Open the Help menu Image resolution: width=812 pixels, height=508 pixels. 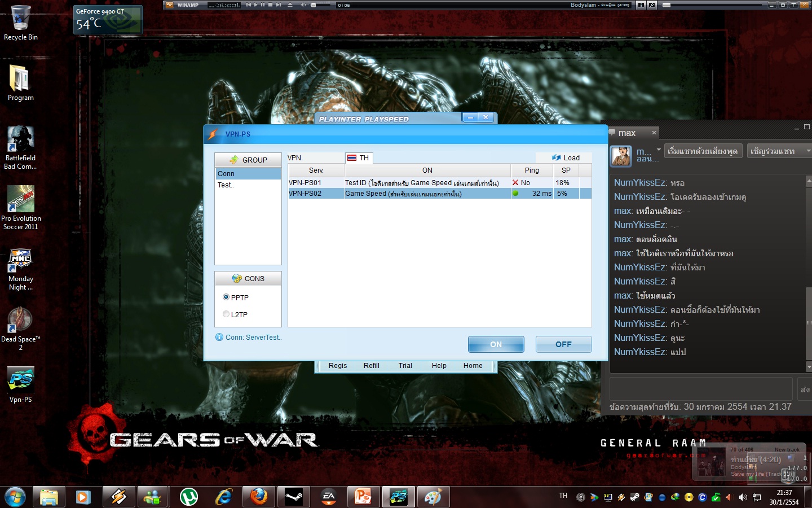coord(439,366)
